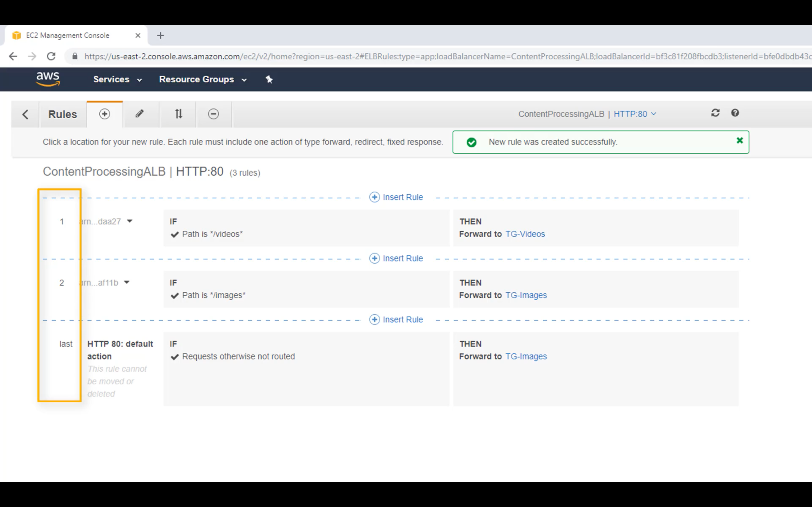Click the AWS logo home icon

[48, 79]
